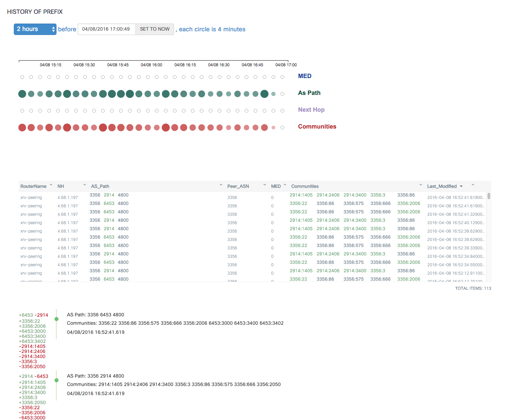This screenshot has width=506, height=420.
Task: Select the Next Hop circle under the 16:15 label
Action: point(184,111)
